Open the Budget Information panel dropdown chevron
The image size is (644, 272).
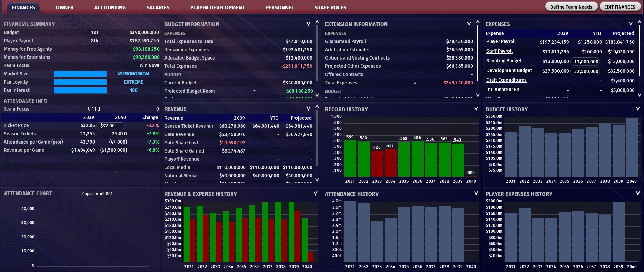[308, 24]
